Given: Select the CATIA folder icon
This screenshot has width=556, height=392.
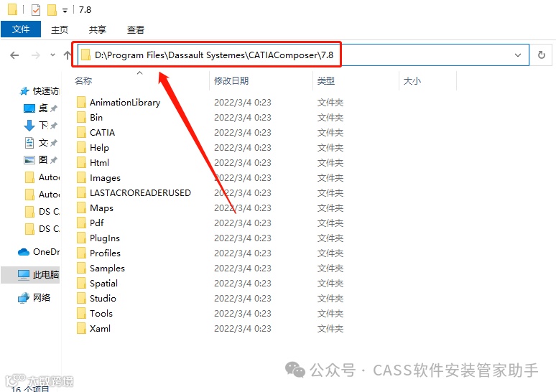Looking at the screenshot, I should (81, 132).
